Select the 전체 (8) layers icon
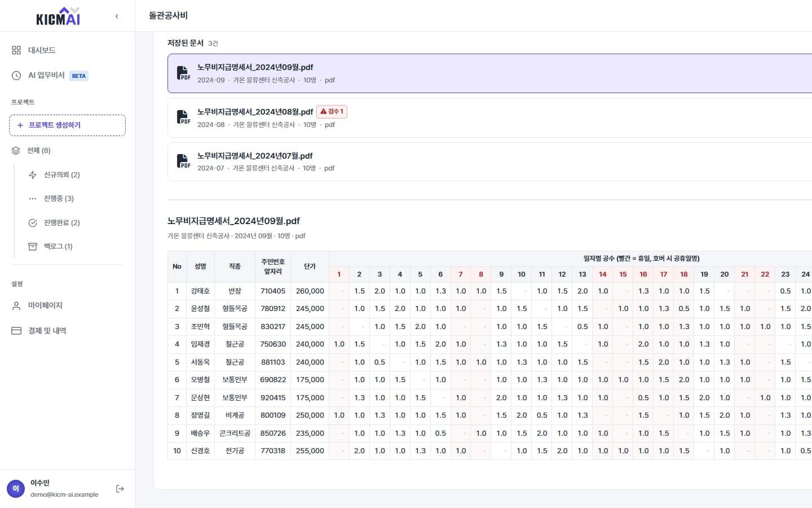Screen dimensions: 812x508 [16, 151]
